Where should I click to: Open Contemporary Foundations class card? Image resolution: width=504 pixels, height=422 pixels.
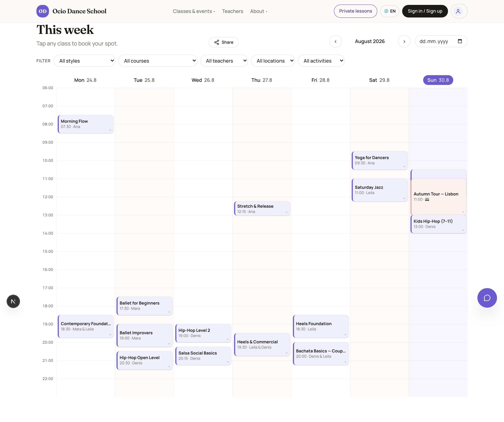(x=85, y=326)
